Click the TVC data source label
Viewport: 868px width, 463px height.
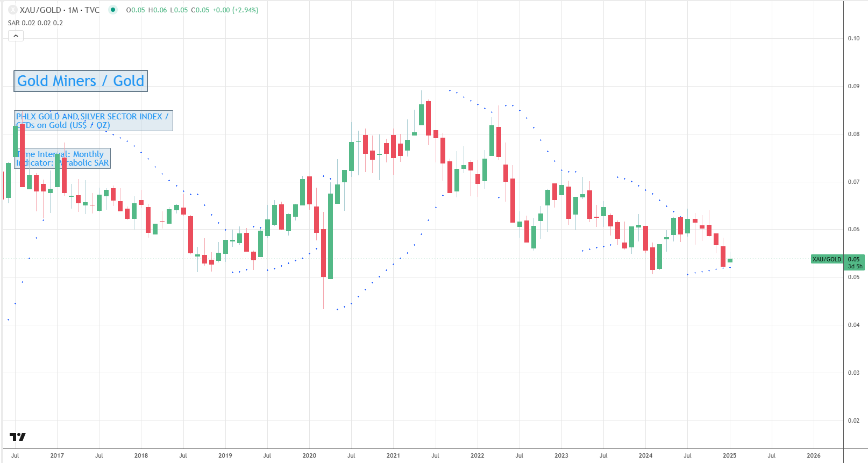tap(92, 10)
